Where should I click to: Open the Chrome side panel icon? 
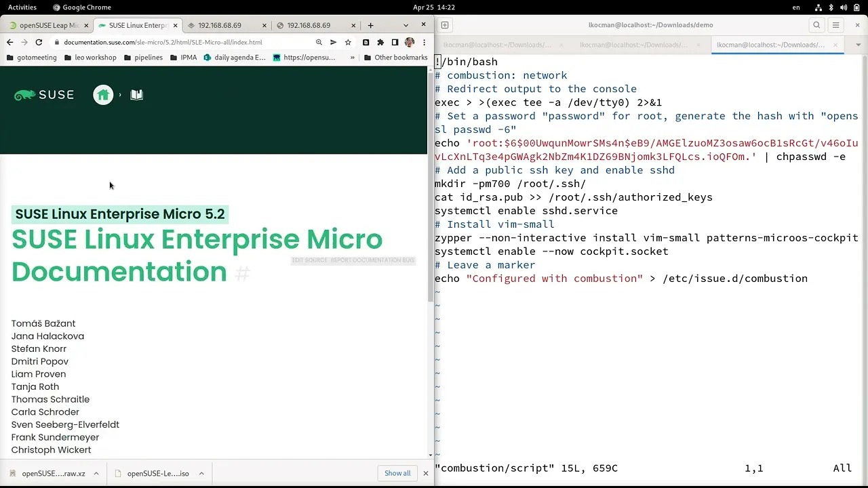pyautogui.click(x=395, y=42)
